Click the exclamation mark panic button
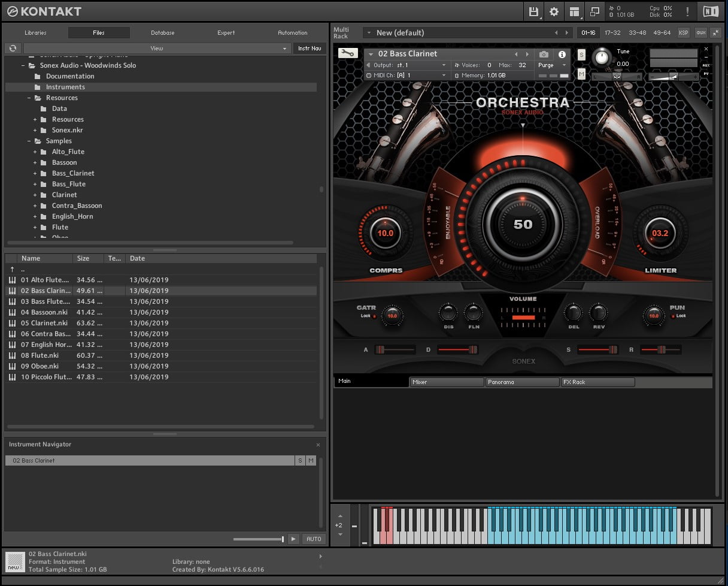The width and height of the screenshot is (728, 586). 687,11
